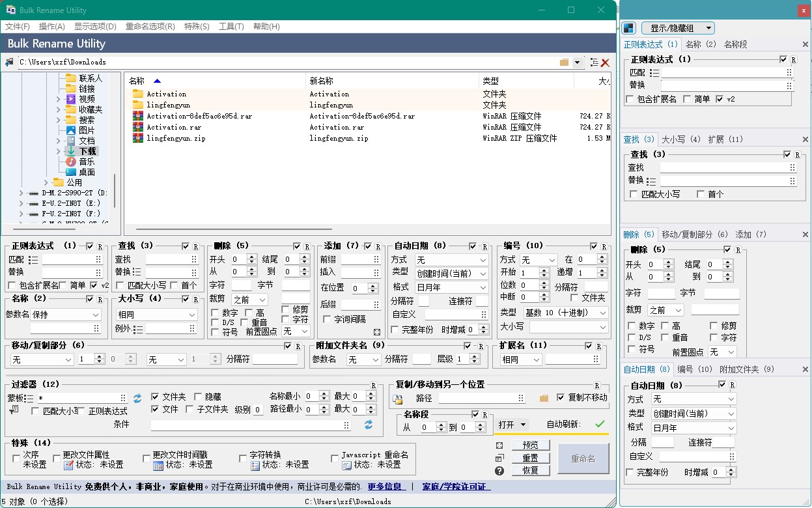
Task: Open the Extension (11) 相同 dropdown
Action: pos(521,360)
